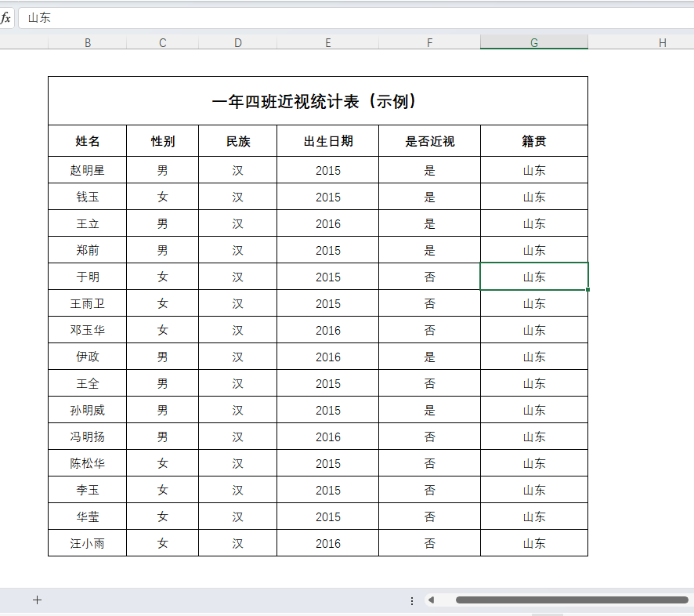Screen dimensions: 694x616
Task: Select column E by its header
Action: click(327, 42)
